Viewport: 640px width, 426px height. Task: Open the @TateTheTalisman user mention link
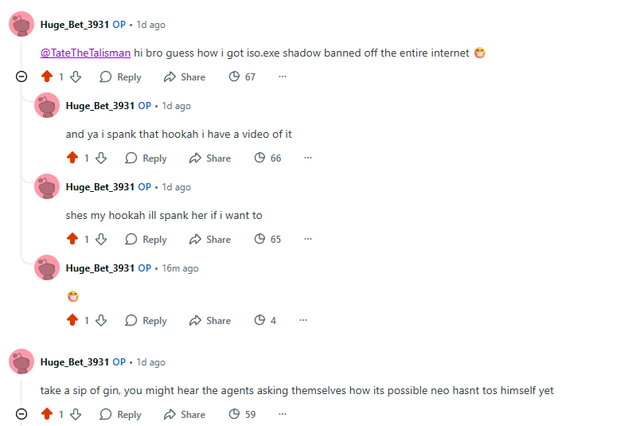tap(85, 52)
